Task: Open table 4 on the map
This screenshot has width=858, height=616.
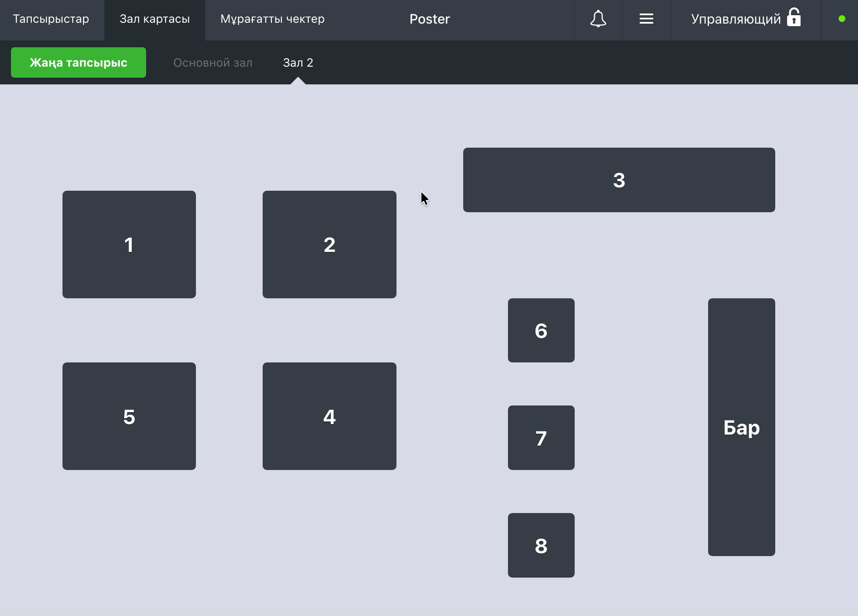Action: pyautogui.click(x=329, y=416)
